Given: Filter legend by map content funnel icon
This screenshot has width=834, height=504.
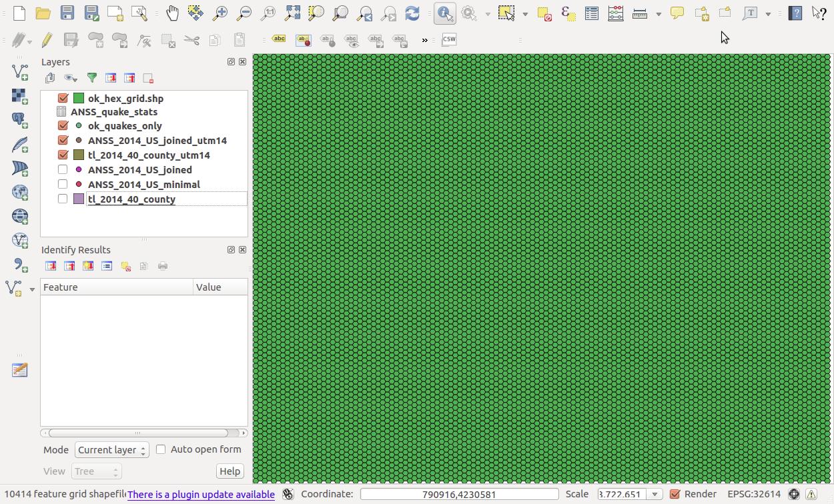Looking at the screenshot, I should point(92,79).
